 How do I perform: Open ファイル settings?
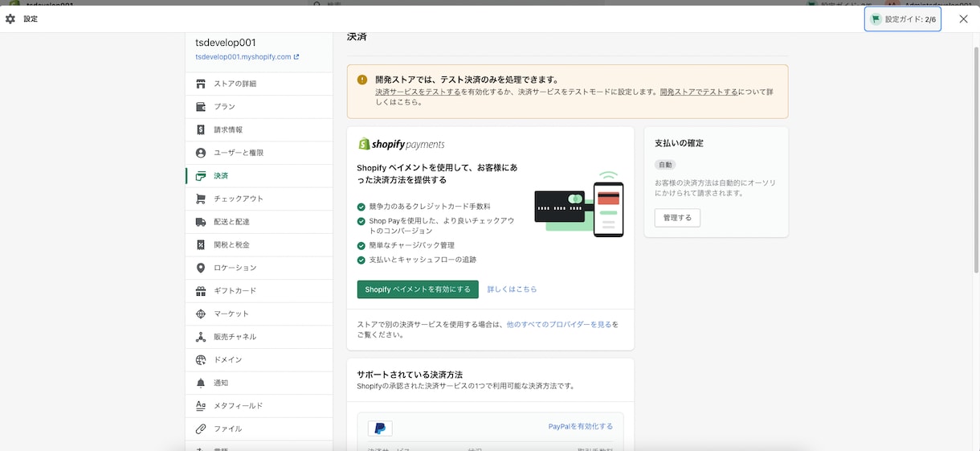pyautogui.click(x=259, y=428)
